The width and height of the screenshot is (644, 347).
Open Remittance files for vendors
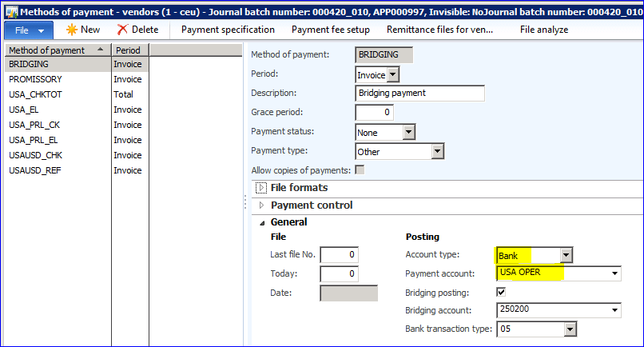(x=439, y=30)
